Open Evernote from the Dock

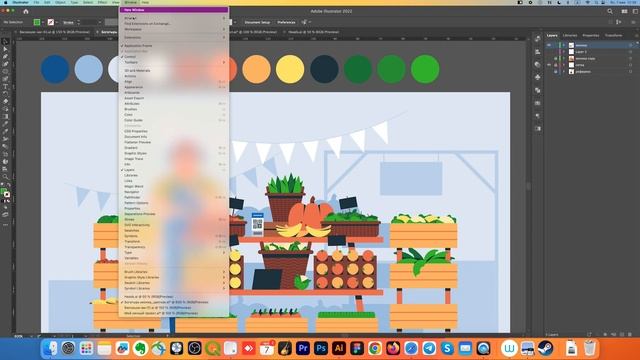(x=140, y=348)
